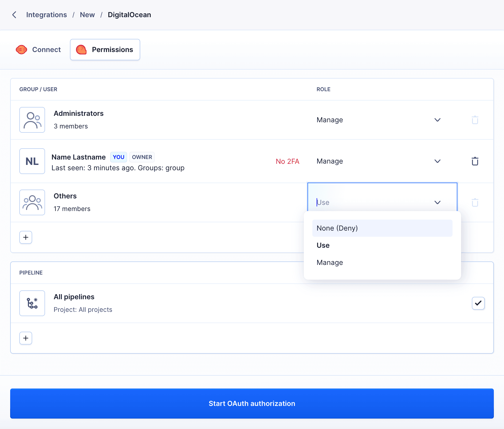Viewport: 504px width, 429px height.
Task: Remove the Administrators group via trash icon
Action: click(475, 120)
